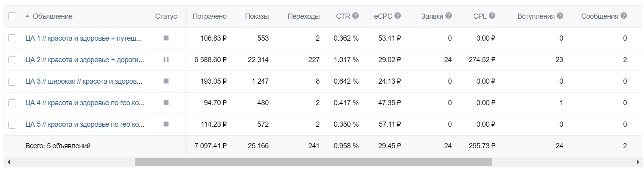Show the help icon for Вступления

[x=560, y=16]
